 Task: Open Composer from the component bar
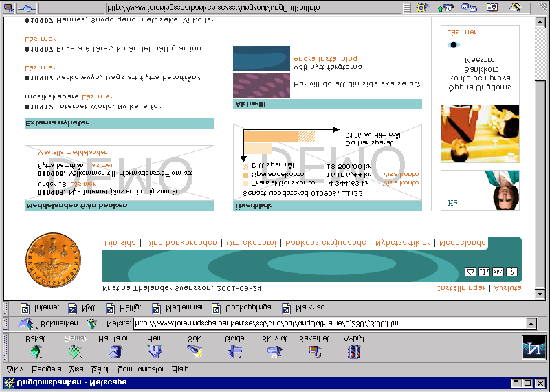pyautogui.click(x=516, y=8)
